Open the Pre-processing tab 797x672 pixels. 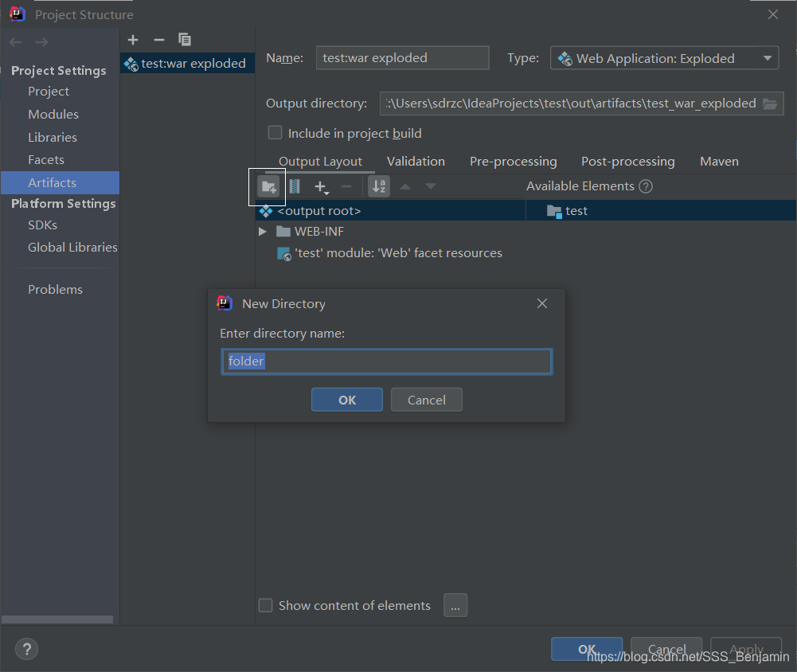(514, 162)
